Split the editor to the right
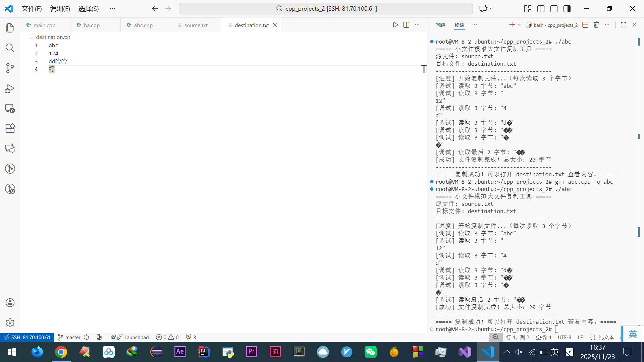This screenshot has width=644, height=362. pos(406,25)
